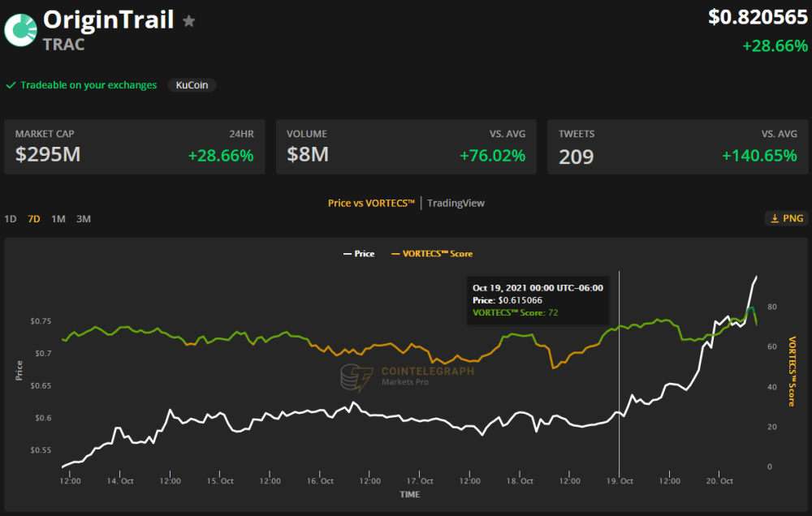This screenshot has width=812, height=516.
Task: Click the 20. Oct time axis label
Action: click(x=719, y=481)
